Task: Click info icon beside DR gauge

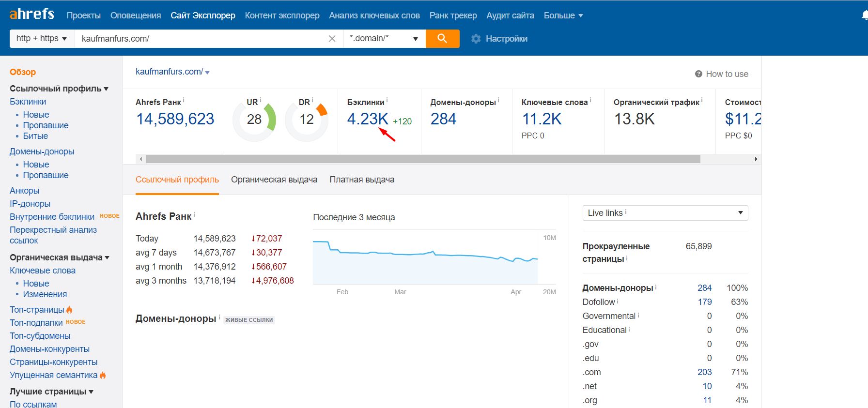Action: [312, 100]
